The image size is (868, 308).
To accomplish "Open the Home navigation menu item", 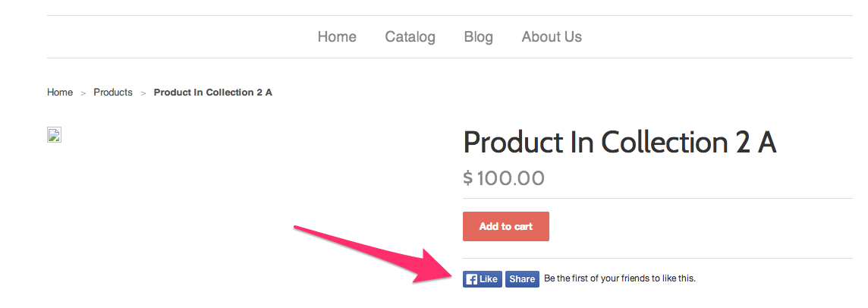I will point(337,37).
